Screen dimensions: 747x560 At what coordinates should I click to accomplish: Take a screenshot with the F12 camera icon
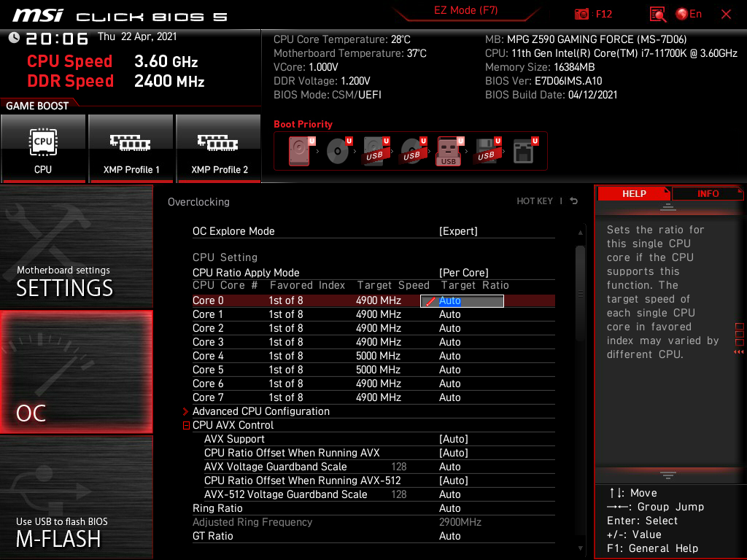pyautogui.click(x=581, y=15)
